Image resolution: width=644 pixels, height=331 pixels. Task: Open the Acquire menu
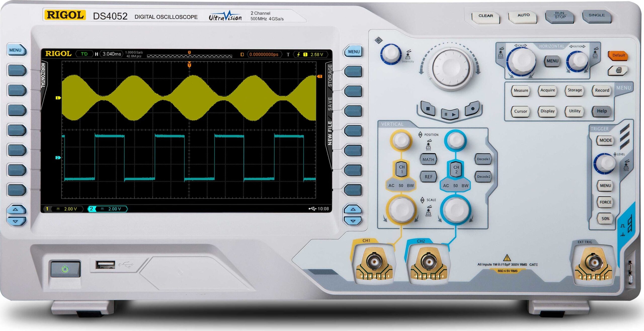(548, 91)
